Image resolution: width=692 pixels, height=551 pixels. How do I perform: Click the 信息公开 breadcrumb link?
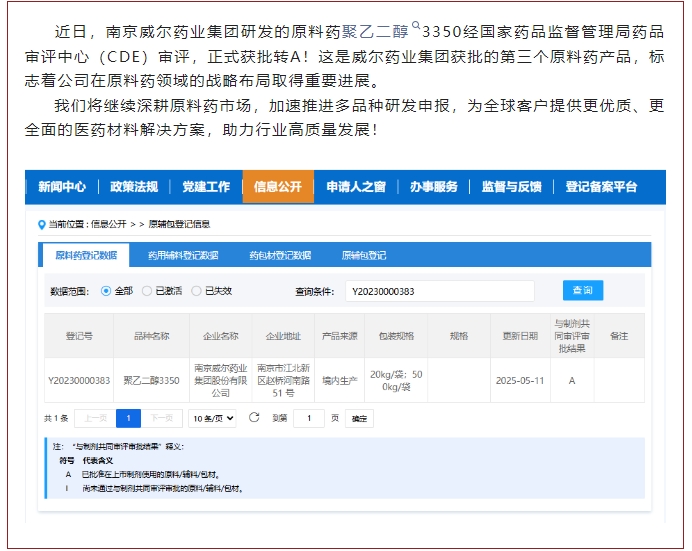pos(109,224)
